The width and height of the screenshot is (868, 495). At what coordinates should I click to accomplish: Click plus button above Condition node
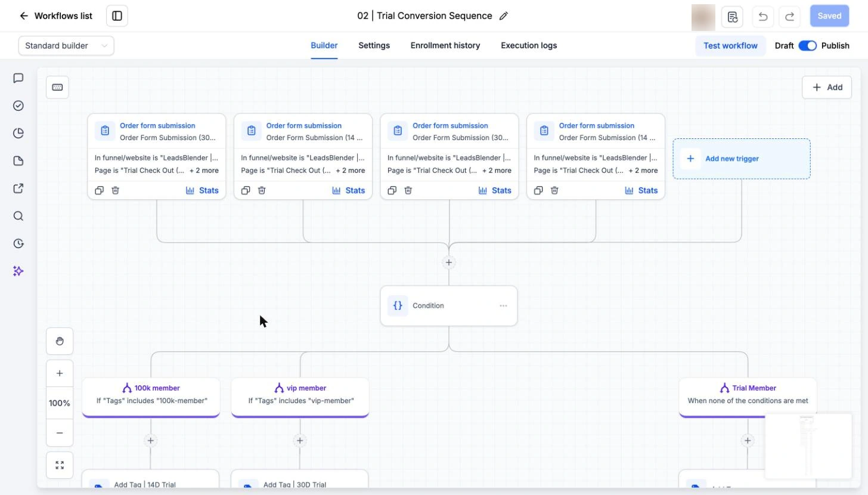pos(449,262)
